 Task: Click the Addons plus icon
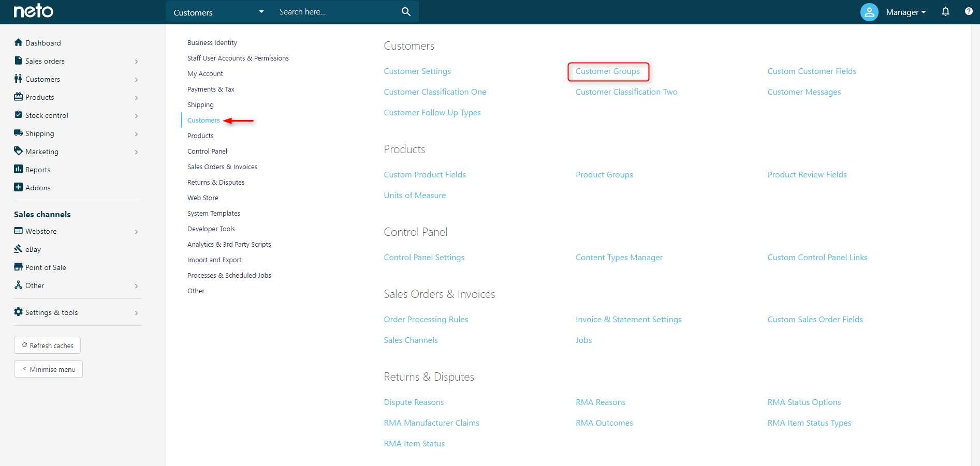point(19,187)
